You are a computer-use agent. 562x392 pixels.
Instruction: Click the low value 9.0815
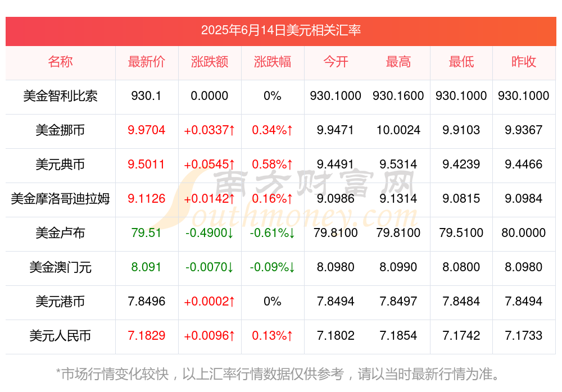point(461,198)
